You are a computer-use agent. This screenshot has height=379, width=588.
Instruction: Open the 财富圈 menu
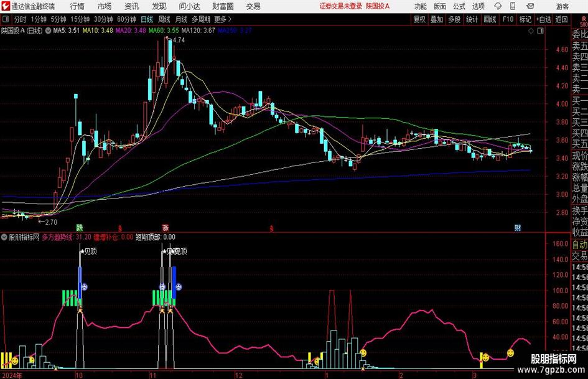coord(223,6)
